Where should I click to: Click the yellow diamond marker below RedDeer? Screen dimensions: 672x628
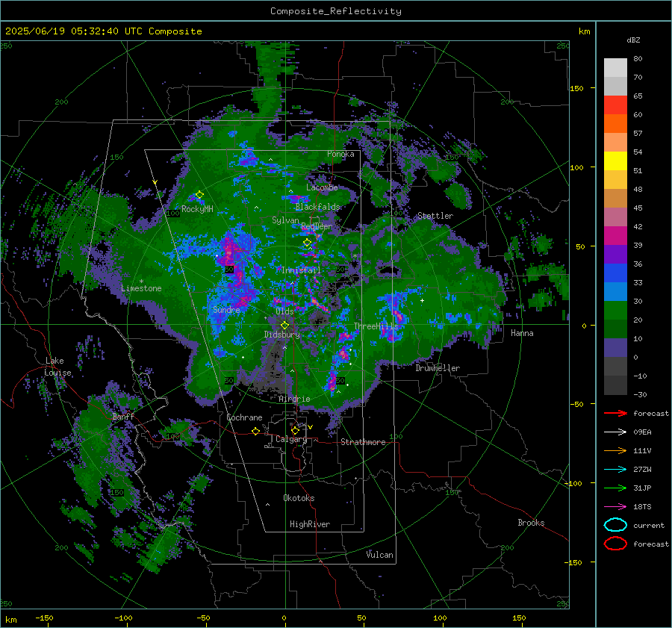click(307, 243)
